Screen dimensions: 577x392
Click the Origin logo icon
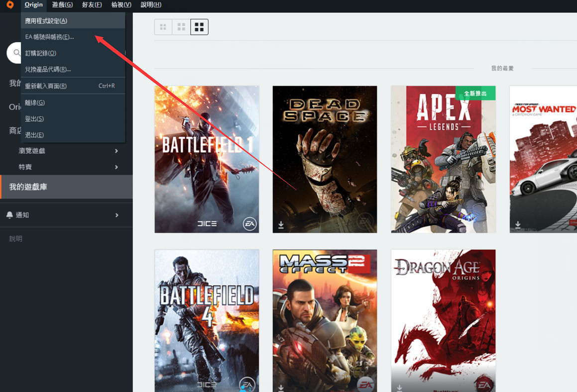coord(10,5)
